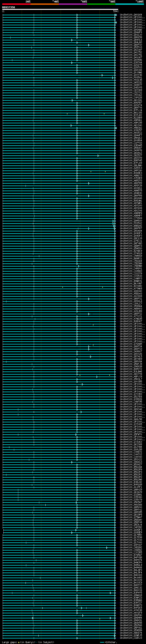Select the UniRef100_B0FDC5 label

[131, 608]
